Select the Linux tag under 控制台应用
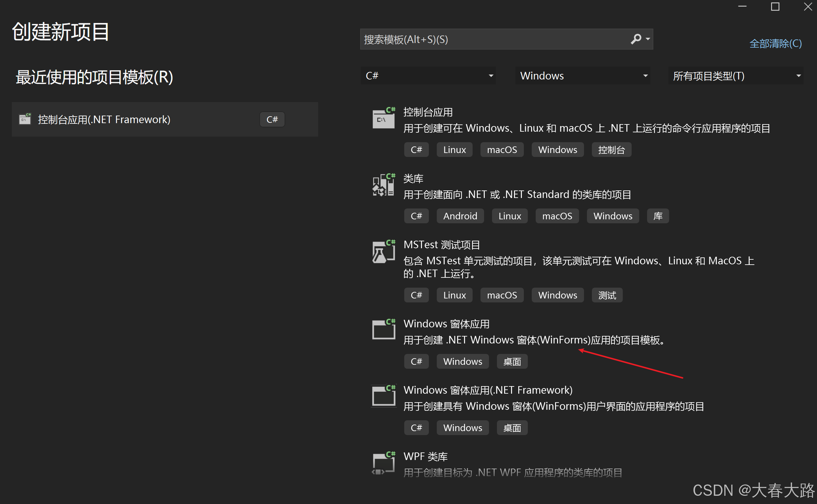The height and width of the screenshot is (504, 817). click(455, 150)
